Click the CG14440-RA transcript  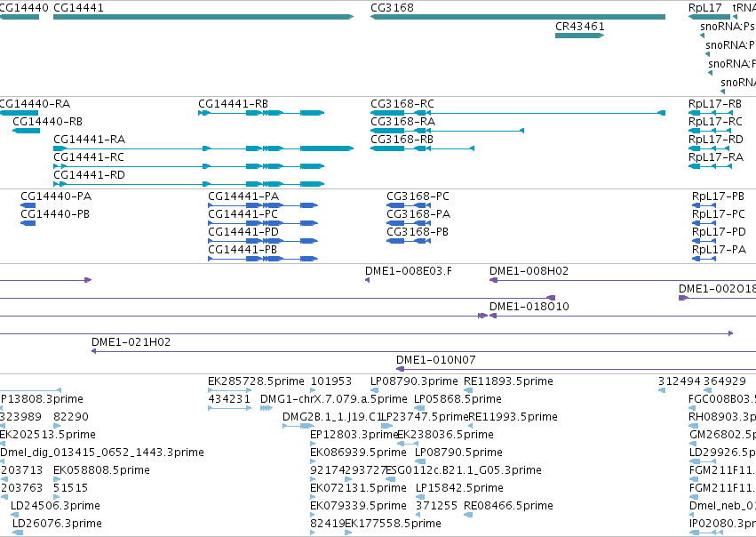pos(19,113)
